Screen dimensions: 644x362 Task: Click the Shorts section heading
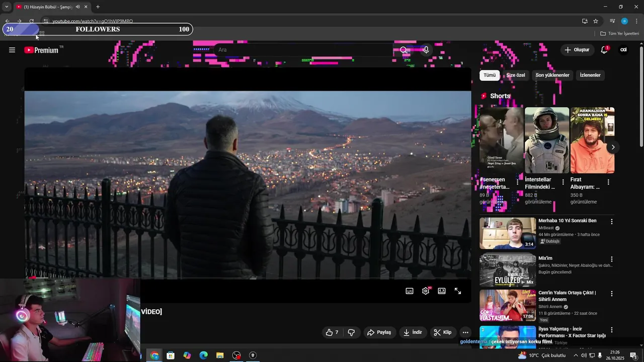(500, 96)
